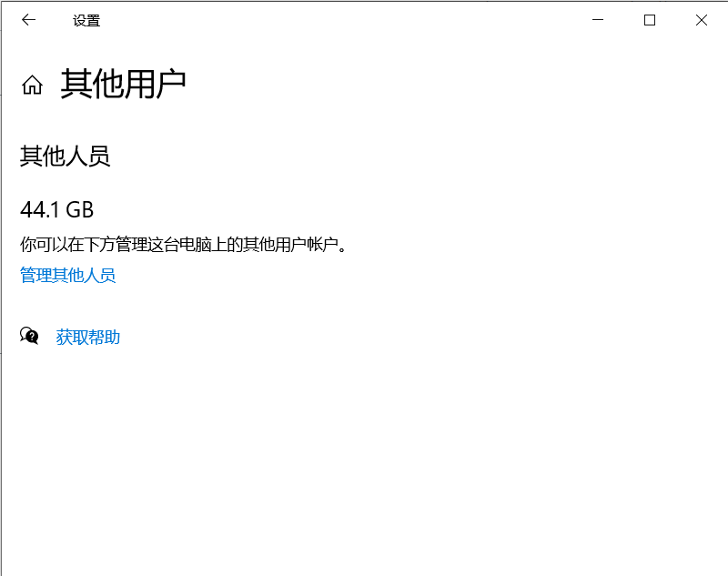Click the 获取帮助 chat bubble icon
This screenshot has width=728, height=576.
29,336
